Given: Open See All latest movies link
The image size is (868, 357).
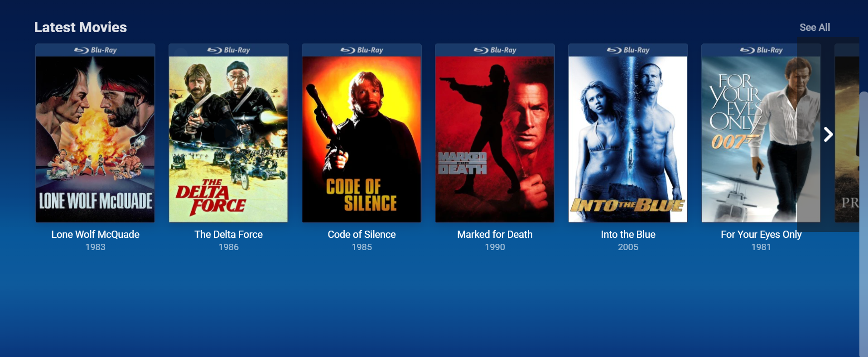Looking at the screenshot, I should point(815,27).
